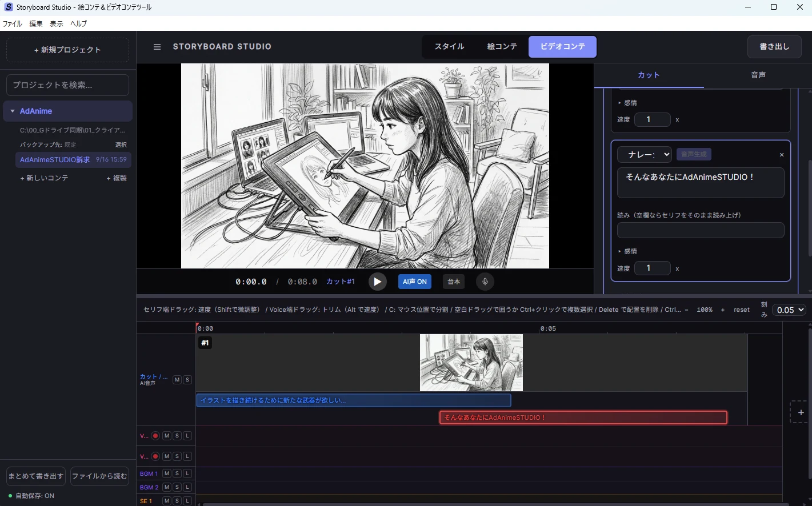The width and height of the screenshot is (812, 506).
Task: Click the 速度 field in upper card
Action: coord(651,119)
